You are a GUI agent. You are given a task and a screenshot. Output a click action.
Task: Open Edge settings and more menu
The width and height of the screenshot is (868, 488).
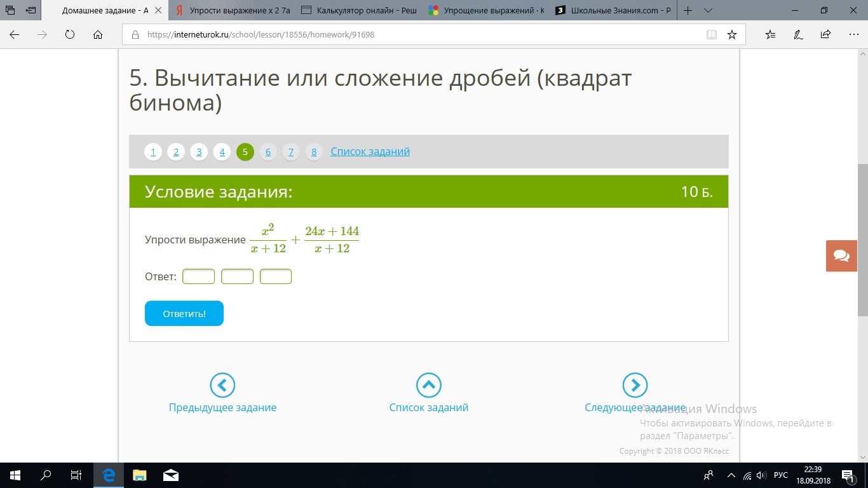[853, 35]
